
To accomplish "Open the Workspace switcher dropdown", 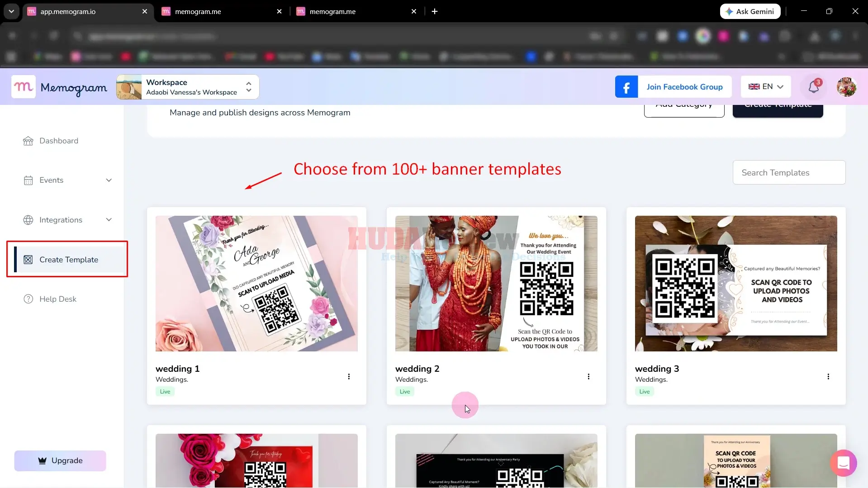I will click(188, 87).
